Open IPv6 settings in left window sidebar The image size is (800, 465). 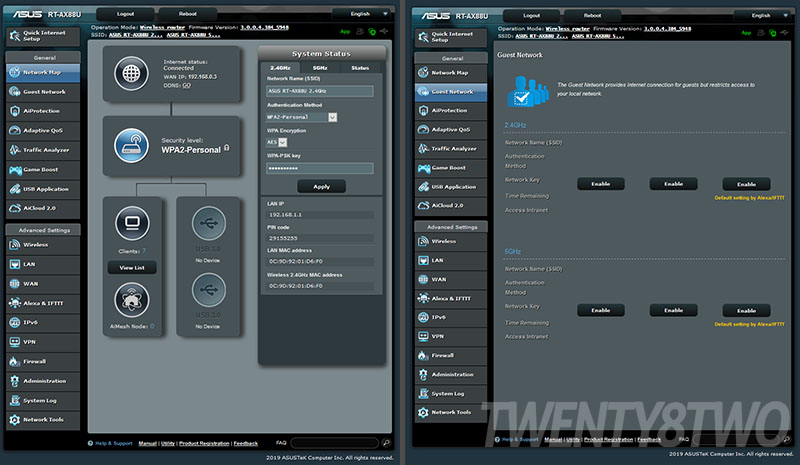[x=43, y=323]
